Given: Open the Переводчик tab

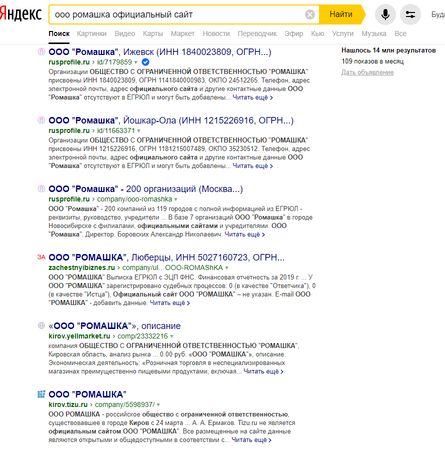Looking at the screenshot, I should (x=257, y=34).
